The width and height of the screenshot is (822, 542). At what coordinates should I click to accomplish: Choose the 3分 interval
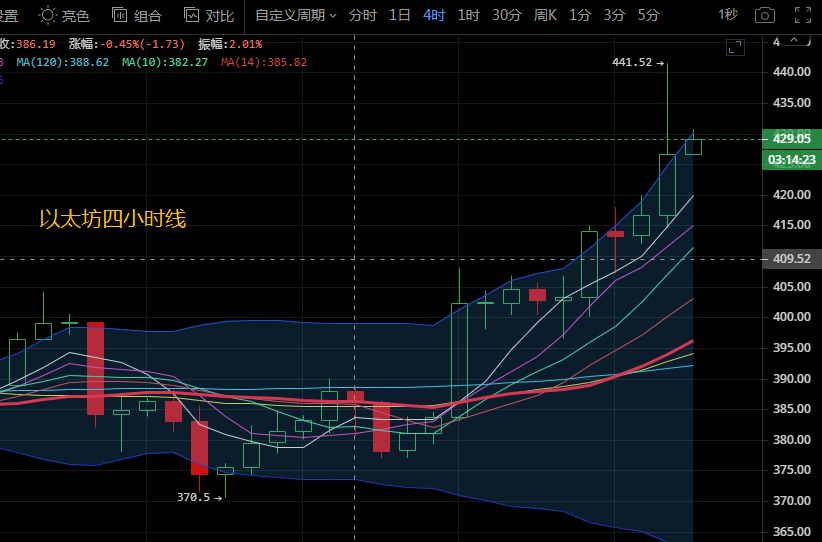pyautogui.click(x=614, y=15)
